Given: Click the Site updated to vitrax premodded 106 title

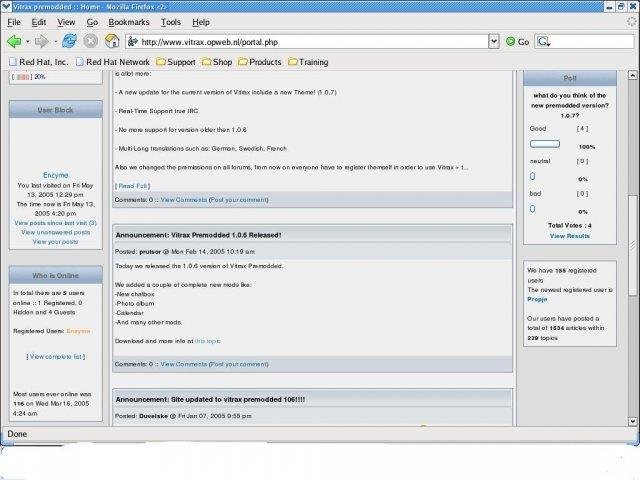Looking at the screenshot, I should (x=210, y=399).
